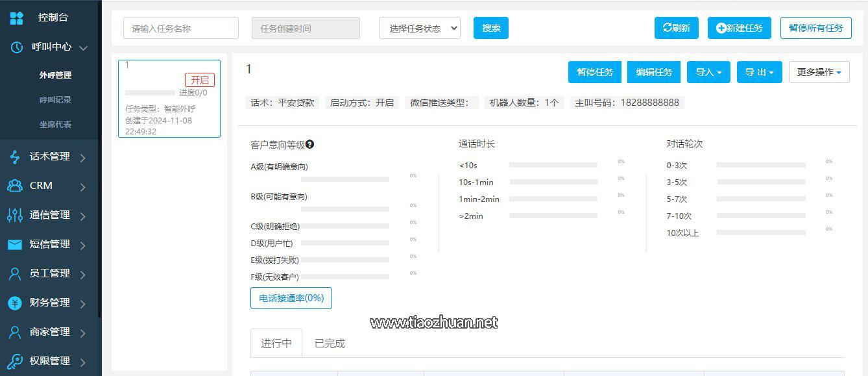Click the 呼叫中心 clock icon
Image resolution: width=868 pixels, height=376 pixels.
tap(18, 47)
